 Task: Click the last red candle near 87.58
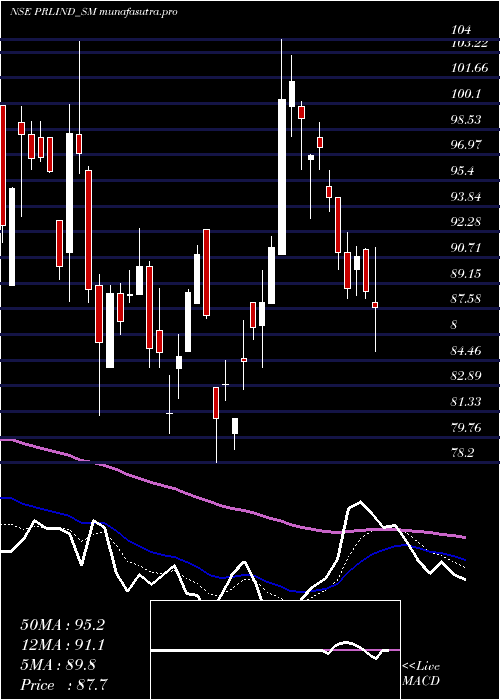(375, 305)
